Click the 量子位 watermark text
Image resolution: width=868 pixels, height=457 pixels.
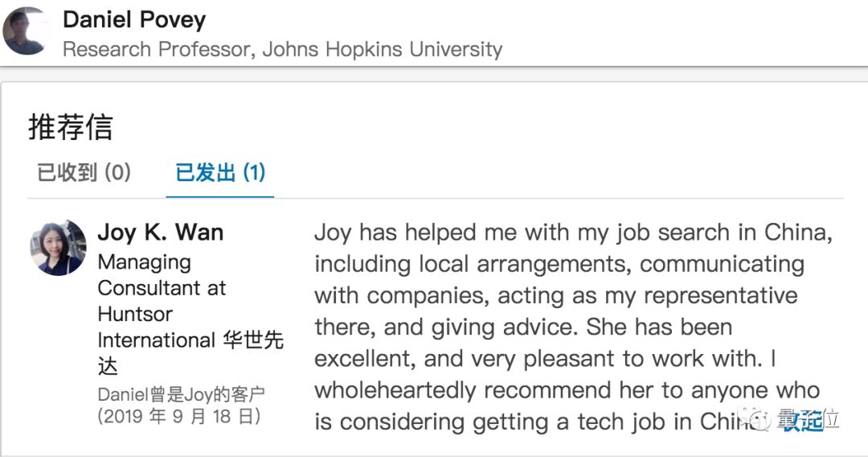coord(808,420)
